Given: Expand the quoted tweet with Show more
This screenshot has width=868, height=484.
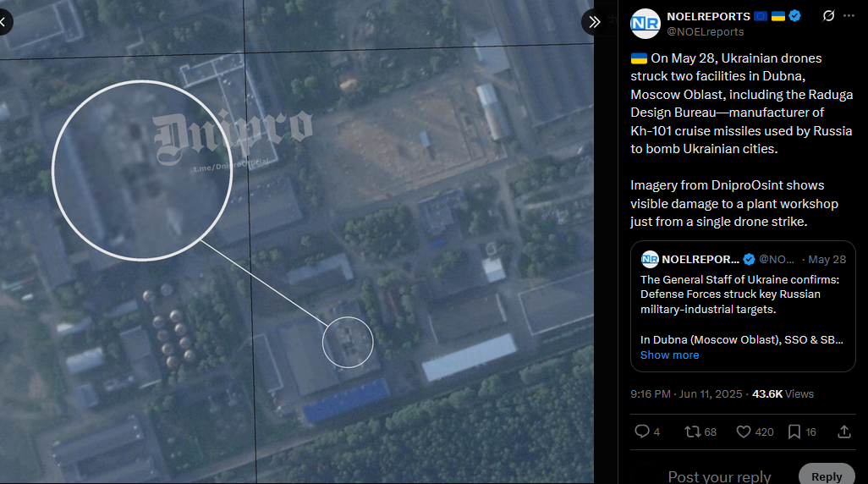Looking at the screenshot, I should (x=669, y=355).
